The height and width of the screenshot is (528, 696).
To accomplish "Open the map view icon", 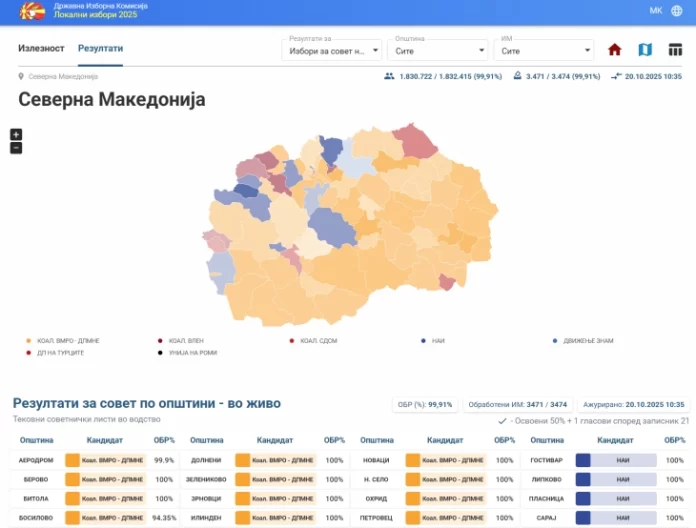I will tap(645, 49).
